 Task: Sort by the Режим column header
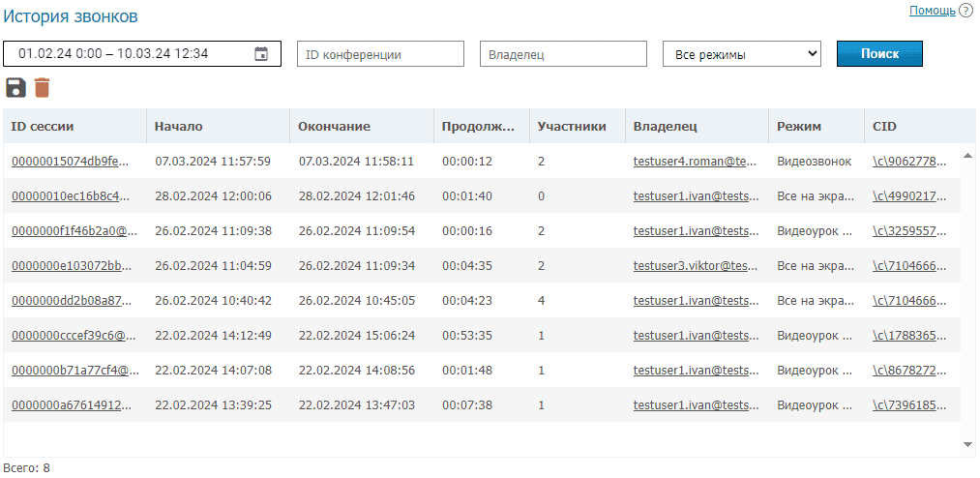point(817,126)
